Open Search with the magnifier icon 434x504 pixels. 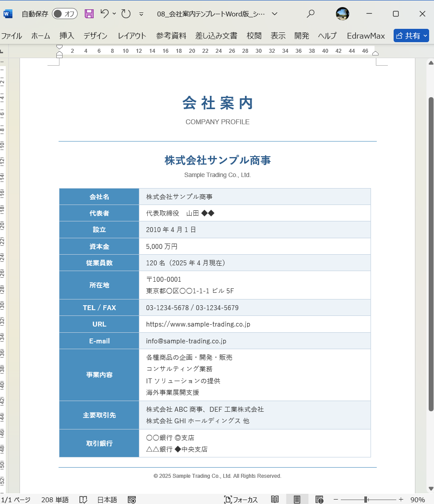pyautogui.click(x=310, y=14)
